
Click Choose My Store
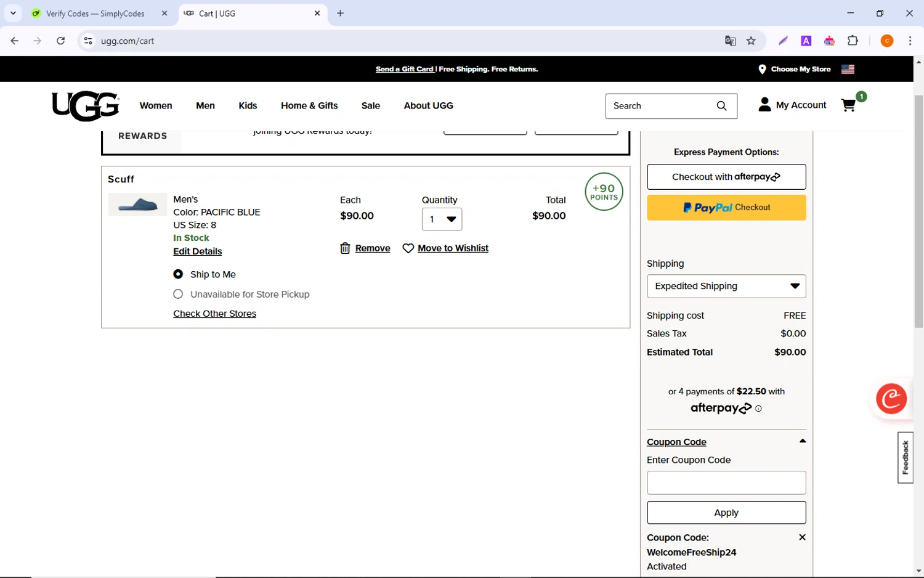[x=801, y=69]
